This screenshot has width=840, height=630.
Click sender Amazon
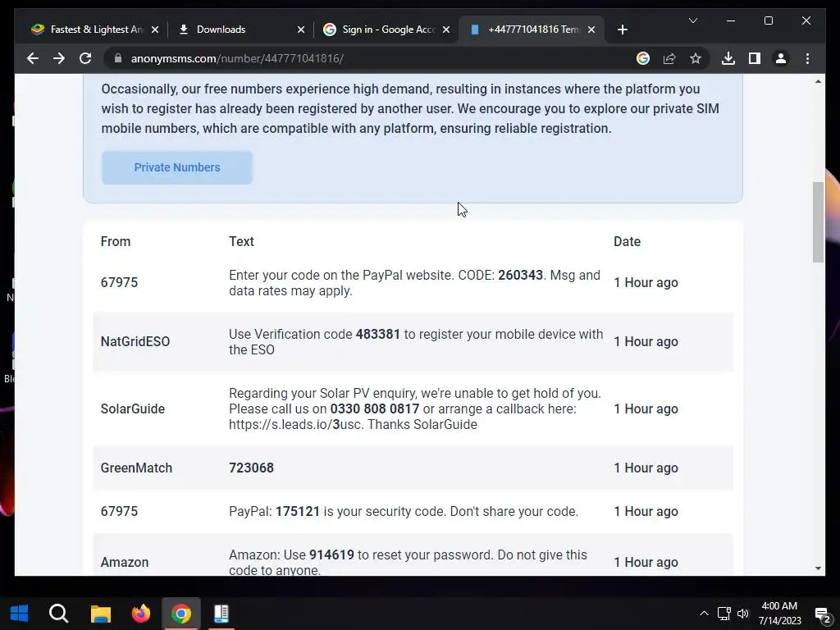pos(125,562)
